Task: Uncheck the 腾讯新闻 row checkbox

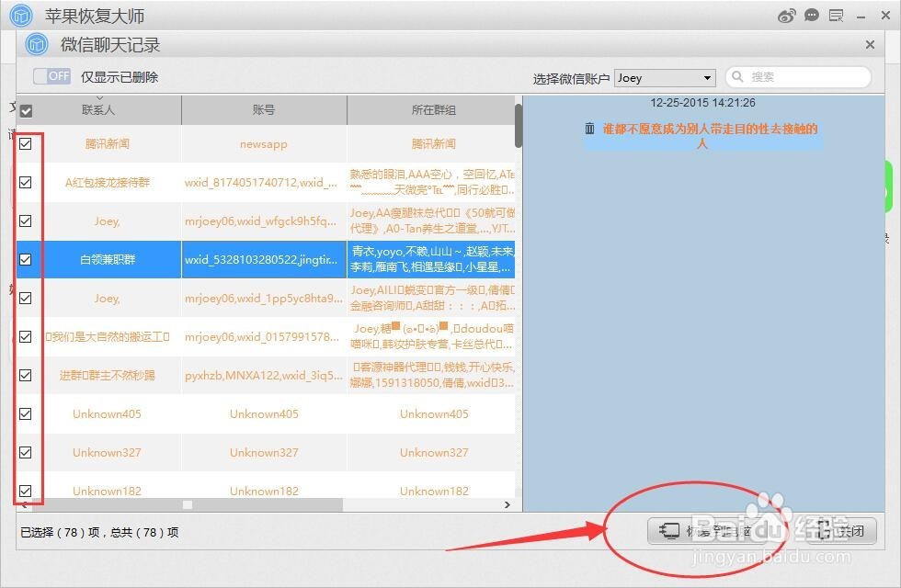Action: (26, 143)
